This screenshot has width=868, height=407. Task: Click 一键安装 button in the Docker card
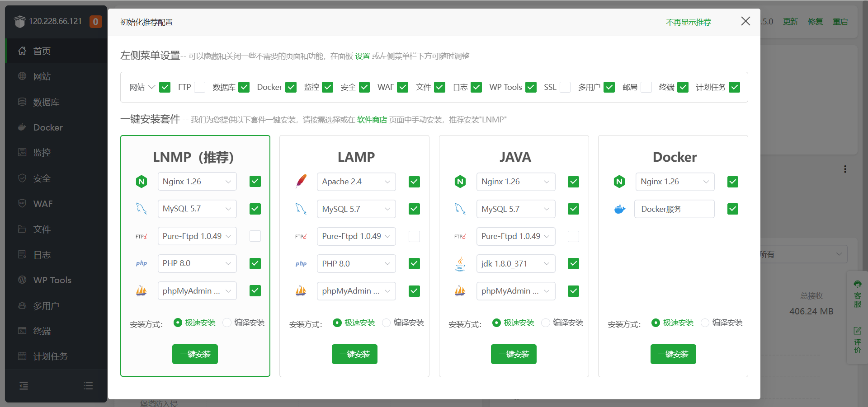click(x=673, y=354)
